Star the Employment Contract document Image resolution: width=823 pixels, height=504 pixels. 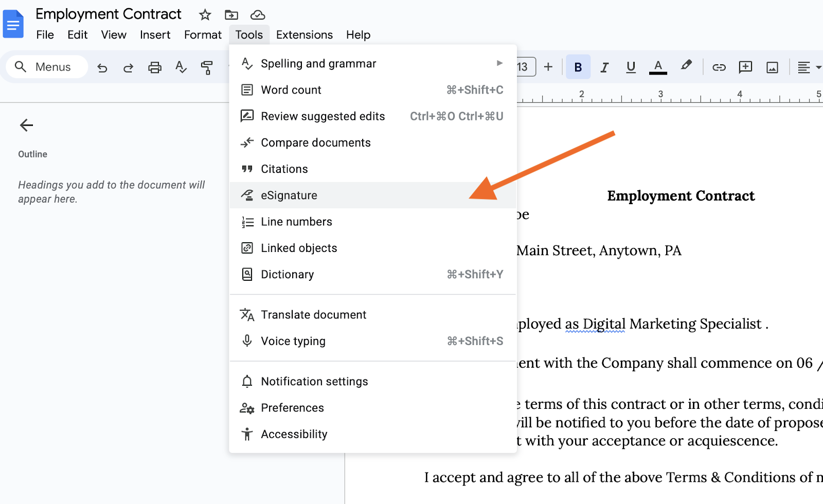(x=205, y=15)
